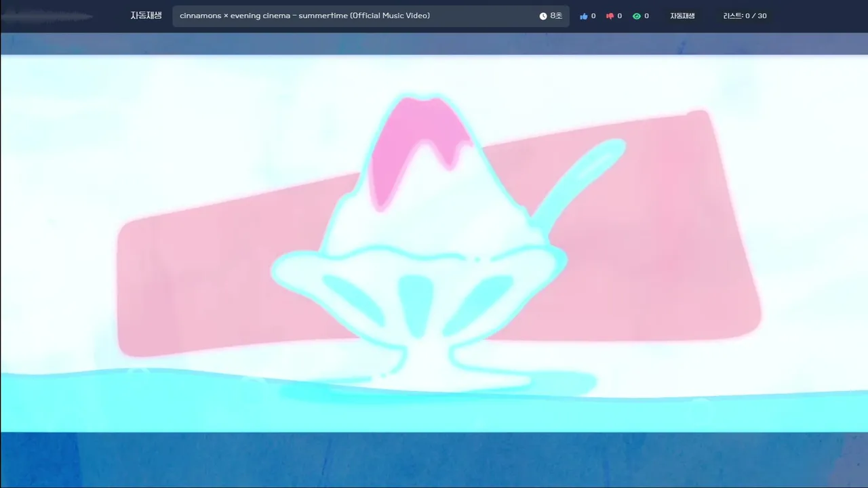
Task: Click the green eye views icon
Action: [637, 16]
